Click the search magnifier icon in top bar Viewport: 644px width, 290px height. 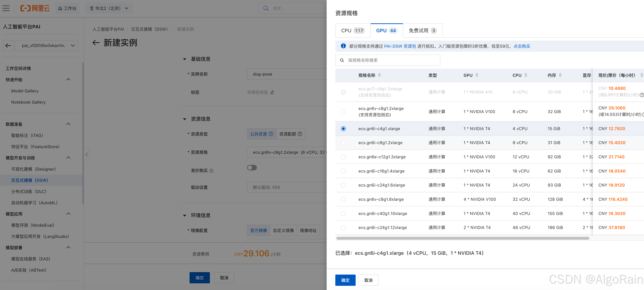coord(266,8)
